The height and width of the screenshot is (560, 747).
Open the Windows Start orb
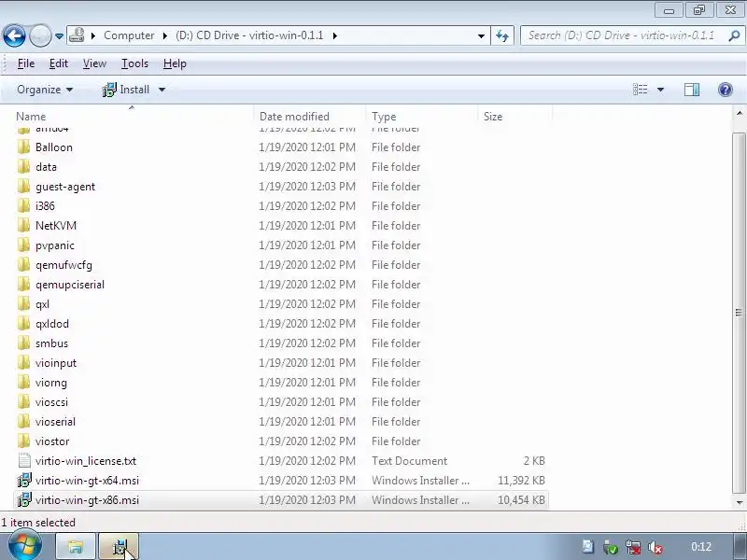click(x=25, y=546)
